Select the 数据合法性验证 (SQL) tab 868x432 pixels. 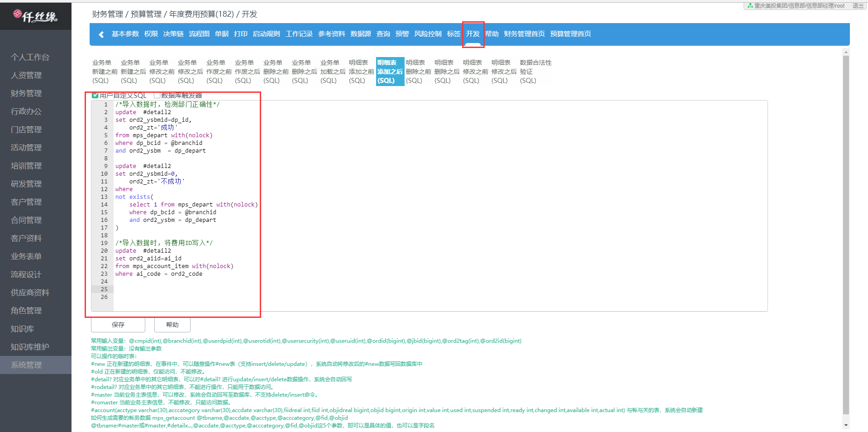[535, 72]
